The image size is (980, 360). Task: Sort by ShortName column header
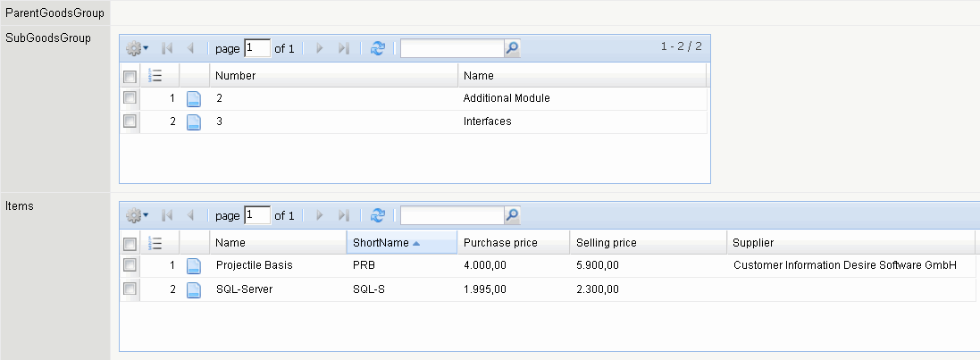click(381, 242)
